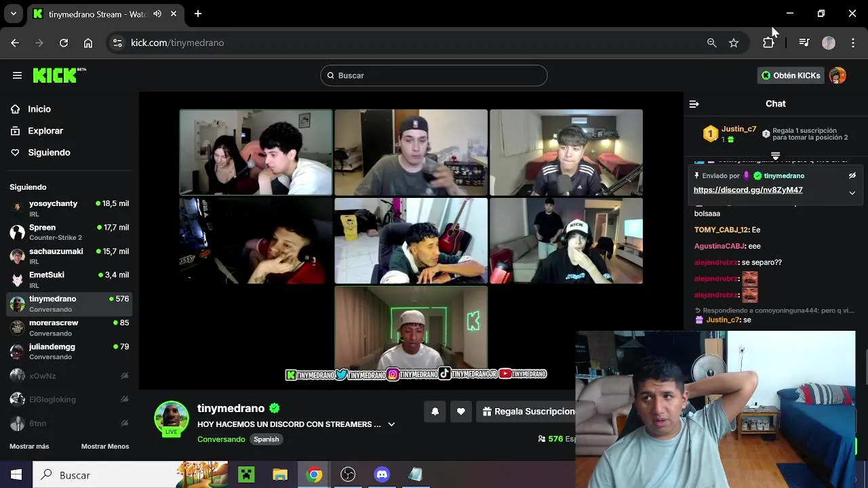
Task: Mute the tab via its speaker icon
Action: tap(157, 14)
